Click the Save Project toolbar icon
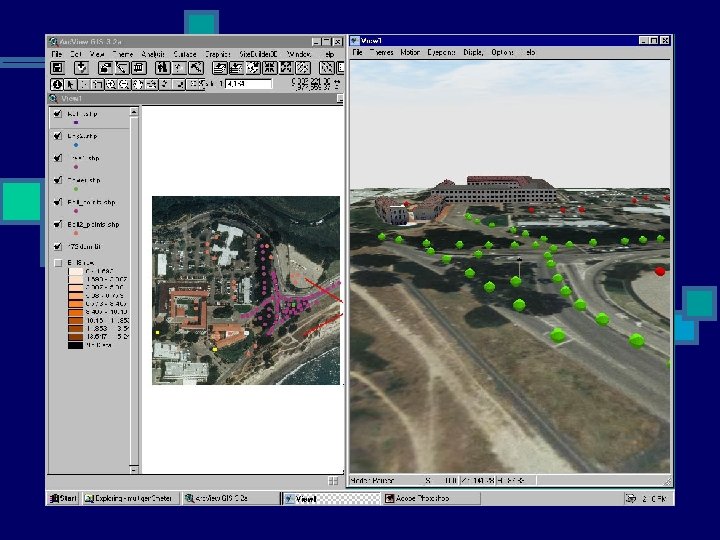The height and width of the screenshot is (540, 720). pos(58,68)
